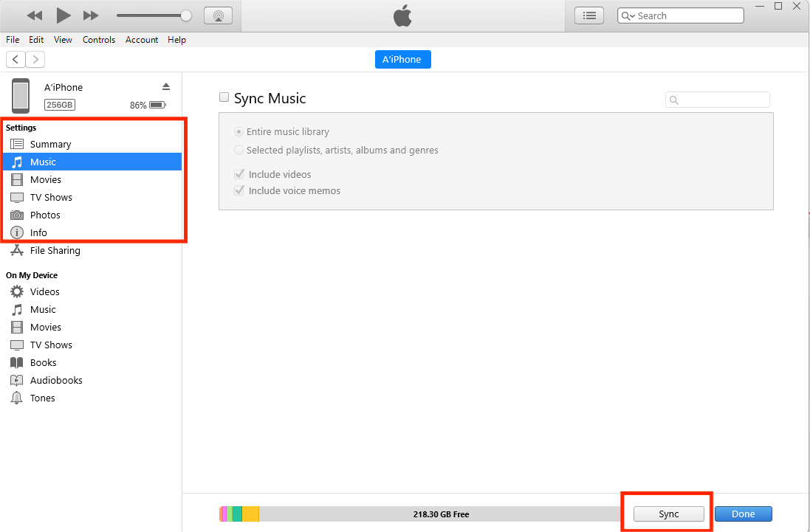Click the rewind playback button
810x532 pixels.
point(35,15)
